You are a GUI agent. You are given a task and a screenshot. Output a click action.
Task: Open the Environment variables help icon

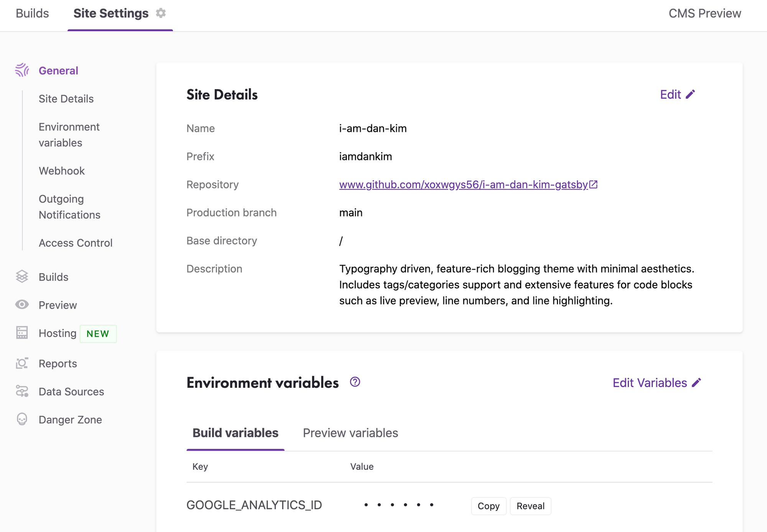coord(355,382)
